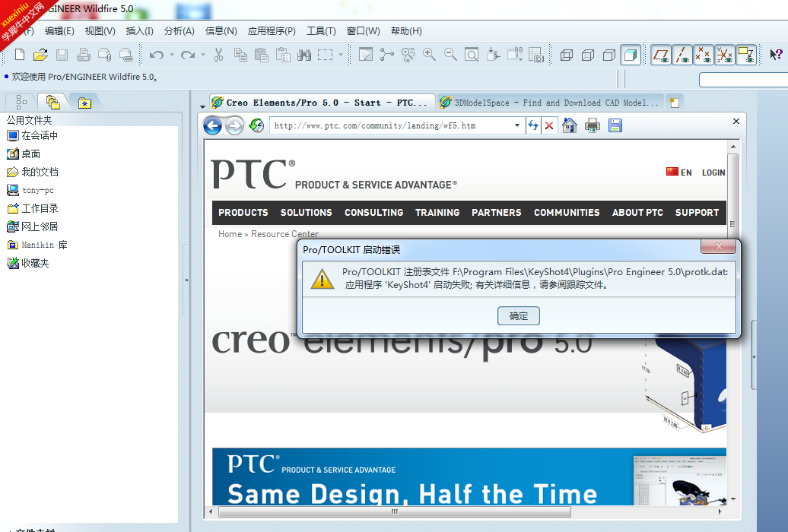Open the 分析(A) menu
This screenshot has width=788, height=532.
pyautogui.click(x=180, y=31)
